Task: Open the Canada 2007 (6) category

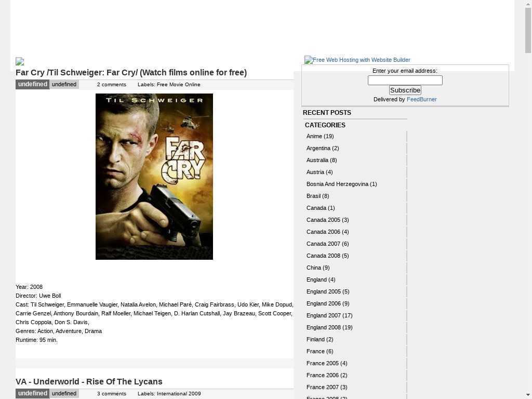Action: pyautogui.click(x=327, y=244)
